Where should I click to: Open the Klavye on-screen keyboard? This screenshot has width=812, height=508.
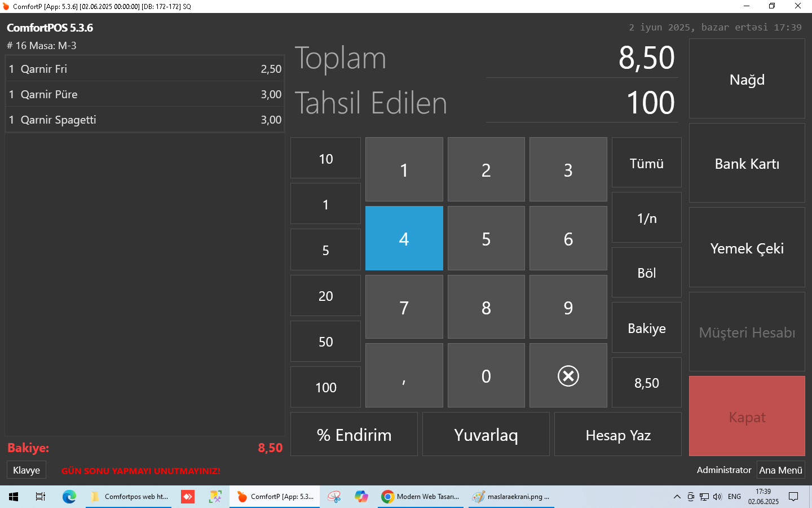tap(27, 470)
